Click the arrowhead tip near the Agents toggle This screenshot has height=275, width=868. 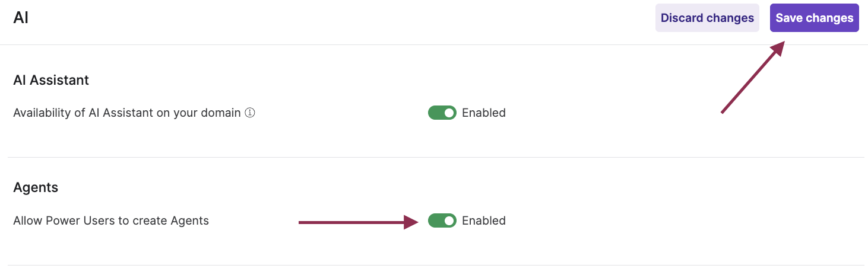coord(416,222)
